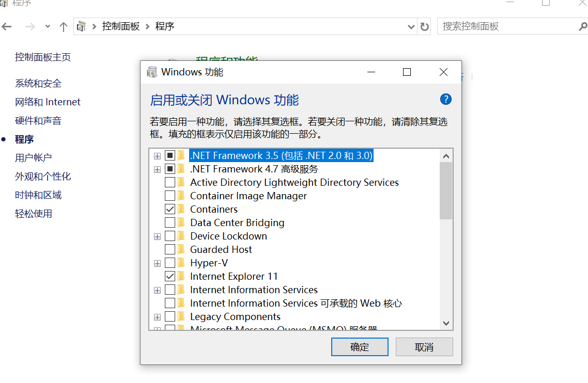Enable the Hyper-V checkbox

(x=170, y=263)
